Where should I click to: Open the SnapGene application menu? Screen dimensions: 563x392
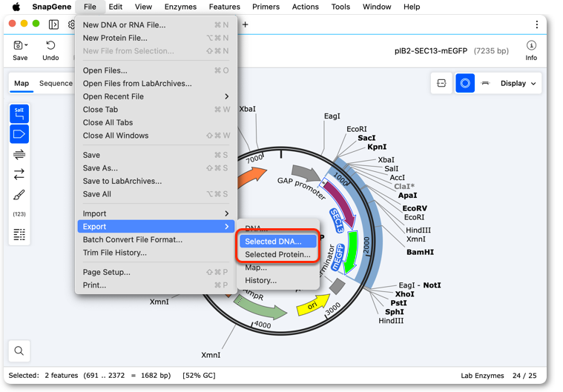[52, 7]
